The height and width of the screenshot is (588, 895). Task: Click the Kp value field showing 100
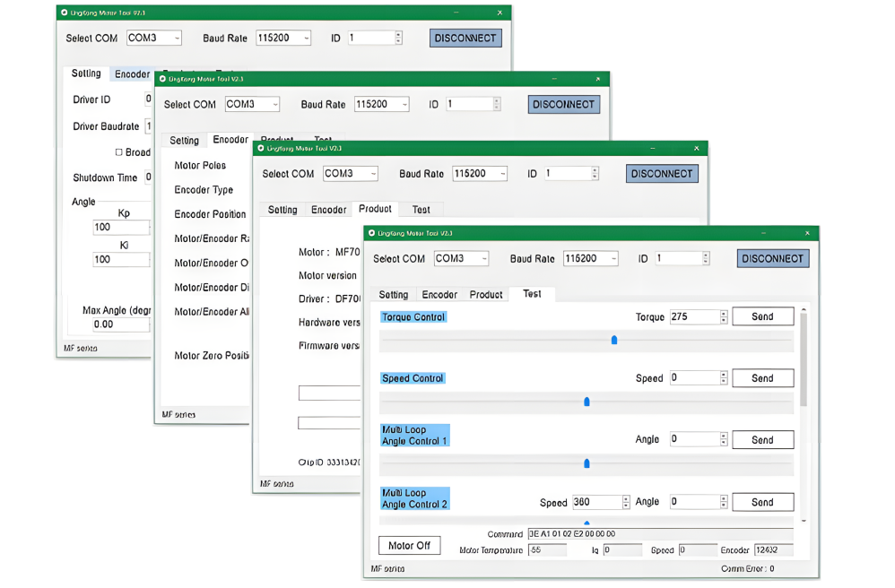(121, 227)
